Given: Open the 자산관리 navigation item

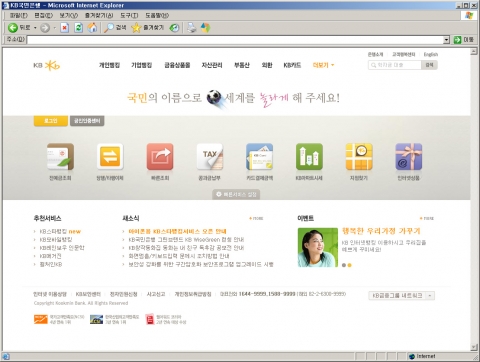Looking at the screenshot, I should pyautogui.click(x=212, y=65).
